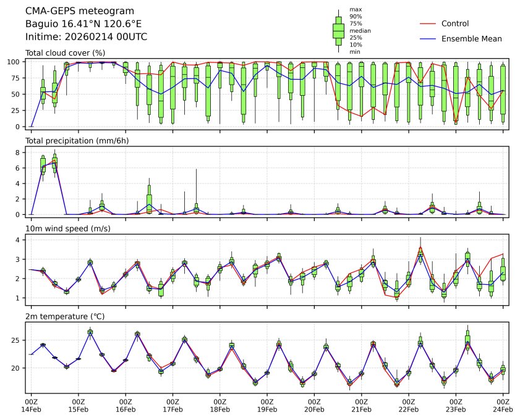The height and width of the screenshot is (420, 520).
Task: Click the Total cloud cover panel title
Action: coord(65,52)
